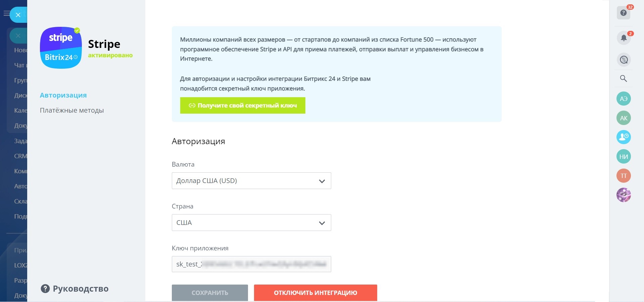
Task: Open chat with НИ avatar
Action: pos(624,157)
